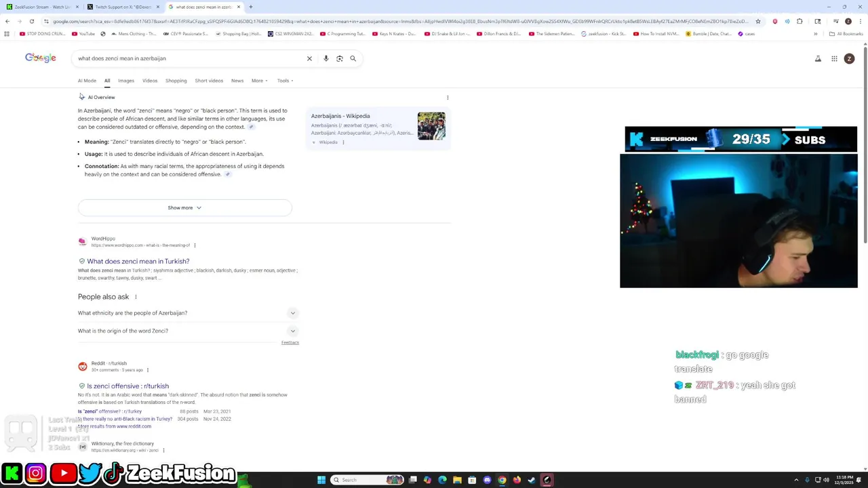Click the Instagram icon in stream overlay
This screenshot has height=488, width=868.
[x=36, y=472]
